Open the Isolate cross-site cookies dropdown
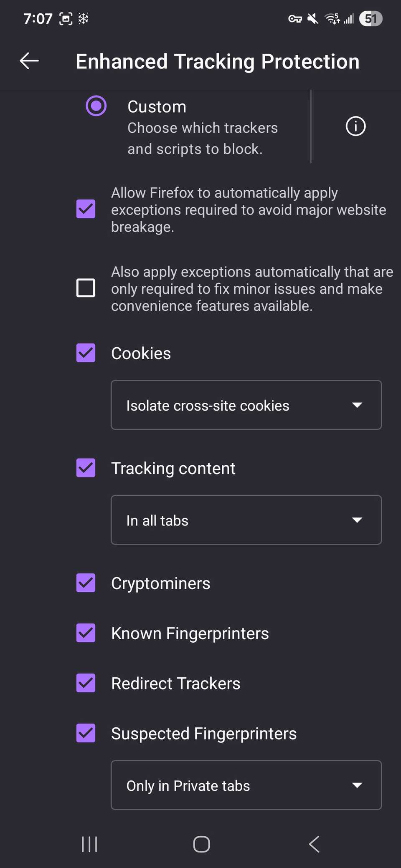Viewport: 401px width, 868px height. pyautogui.click(x=246, y=405)
